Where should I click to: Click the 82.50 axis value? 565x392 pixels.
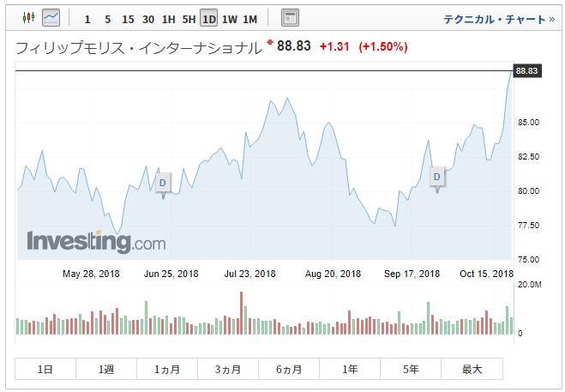click(529, 156)
